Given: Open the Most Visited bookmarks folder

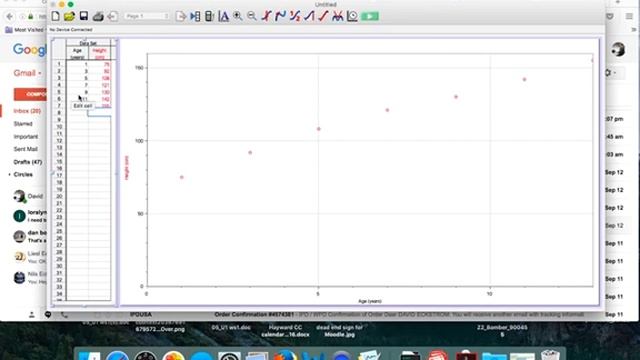Looking at the screenshot, I should 25,30.
